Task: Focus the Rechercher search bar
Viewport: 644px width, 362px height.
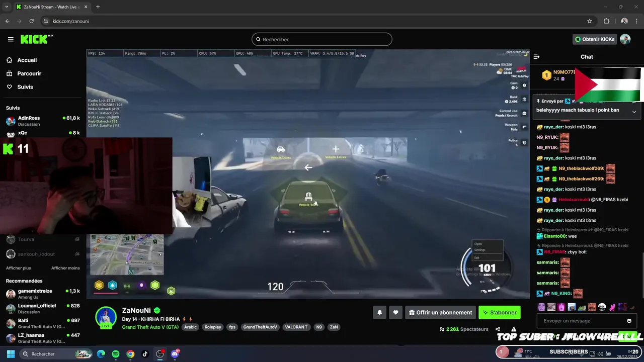Action: (x=322, y=39)
